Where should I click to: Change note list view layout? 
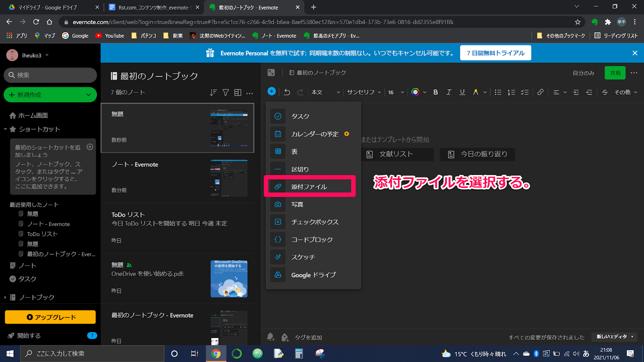[238, 93]
